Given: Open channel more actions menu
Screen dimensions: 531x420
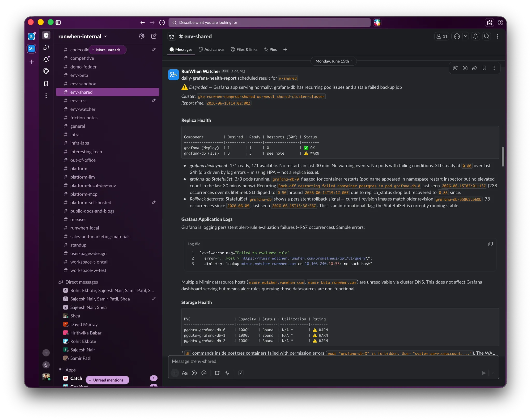Looking at the screenshot, I should pos(497,36).
